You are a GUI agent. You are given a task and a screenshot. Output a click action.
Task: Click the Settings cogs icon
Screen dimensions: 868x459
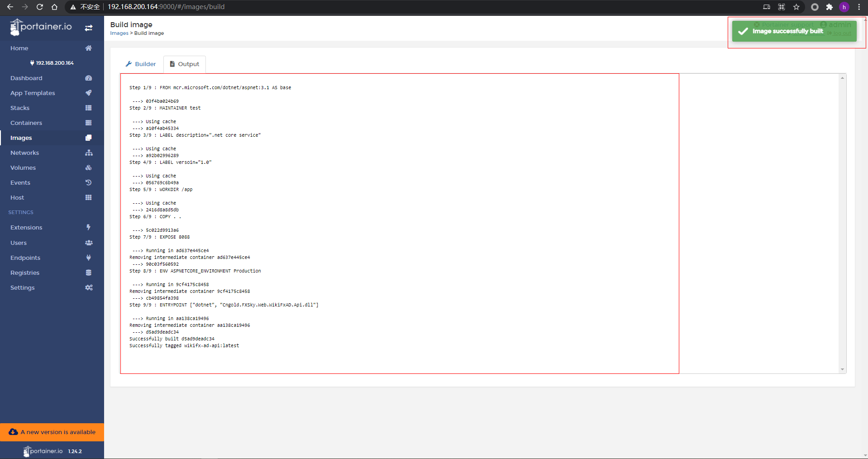click(x=89, y=287)
